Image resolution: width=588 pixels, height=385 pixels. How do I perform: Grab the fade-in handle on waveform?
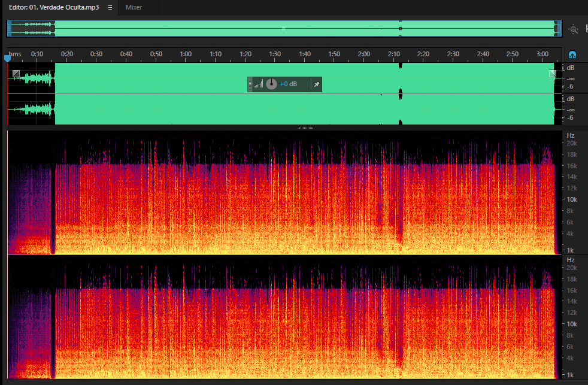coord(16,74)
